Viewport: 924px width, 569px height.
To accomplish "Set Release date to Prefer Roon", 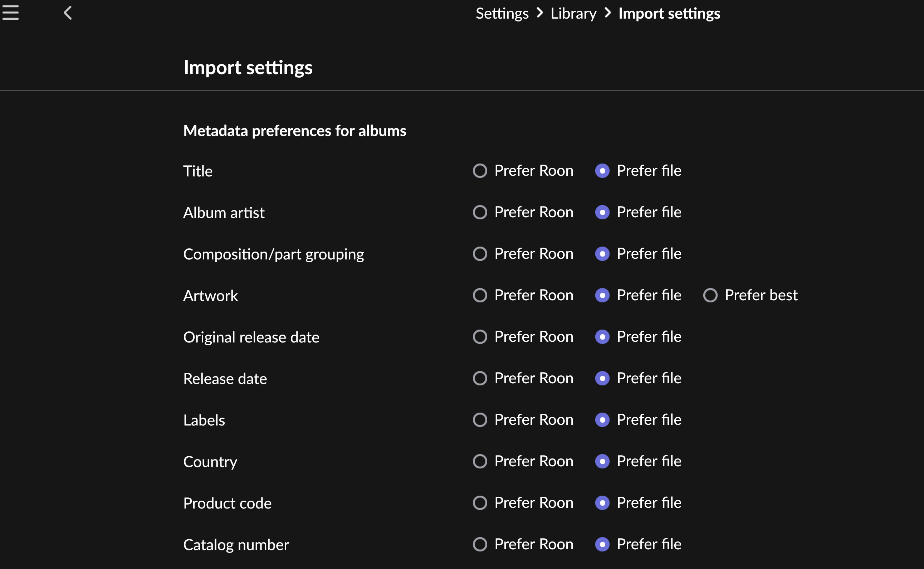I will (480, 378).
